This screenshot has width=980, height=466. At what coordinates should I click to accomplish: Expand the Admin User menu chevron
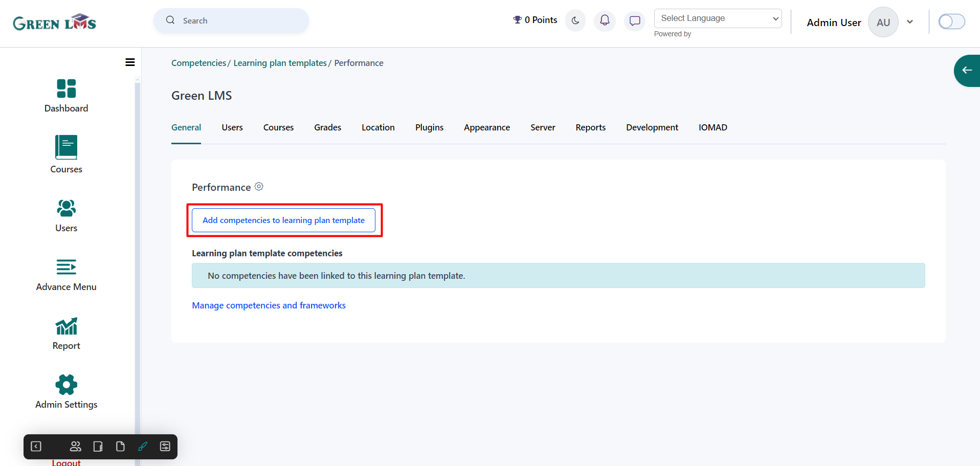[x=910, y=22]
